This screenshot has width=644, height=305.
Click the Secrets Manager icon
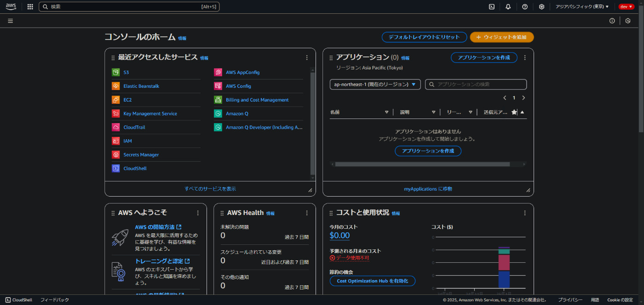tap(115, 155)
